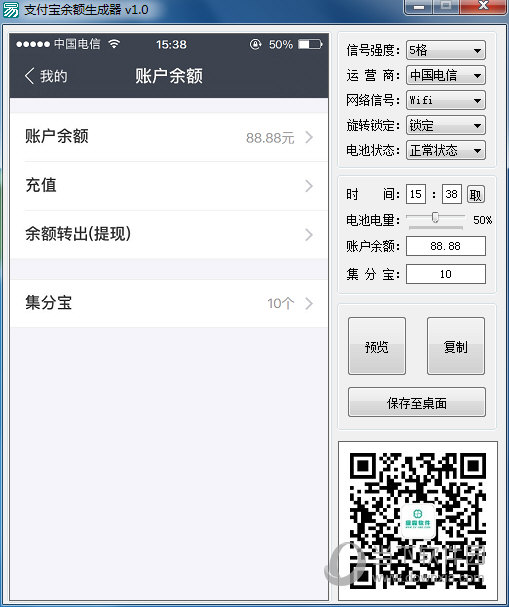Close the 支付宝余额生成器 window
Screen dimensions: 509x607
[x=483, y=5]
